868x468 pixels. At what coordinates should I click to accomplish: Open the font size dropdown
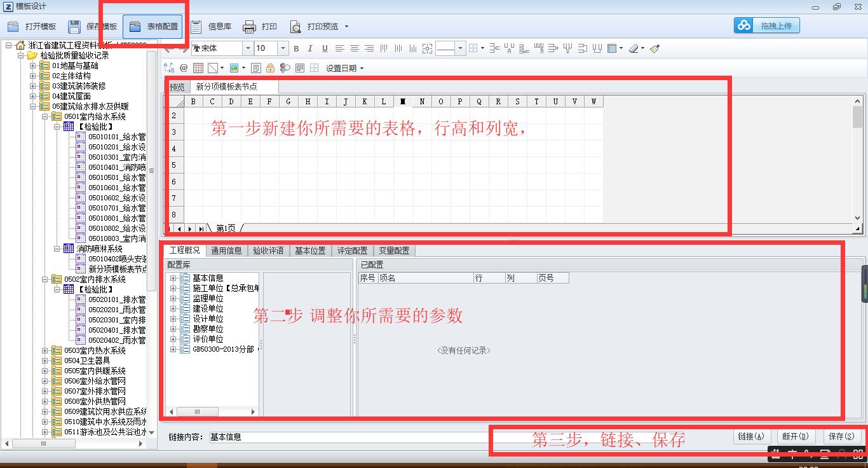click(x=283, y=48)
